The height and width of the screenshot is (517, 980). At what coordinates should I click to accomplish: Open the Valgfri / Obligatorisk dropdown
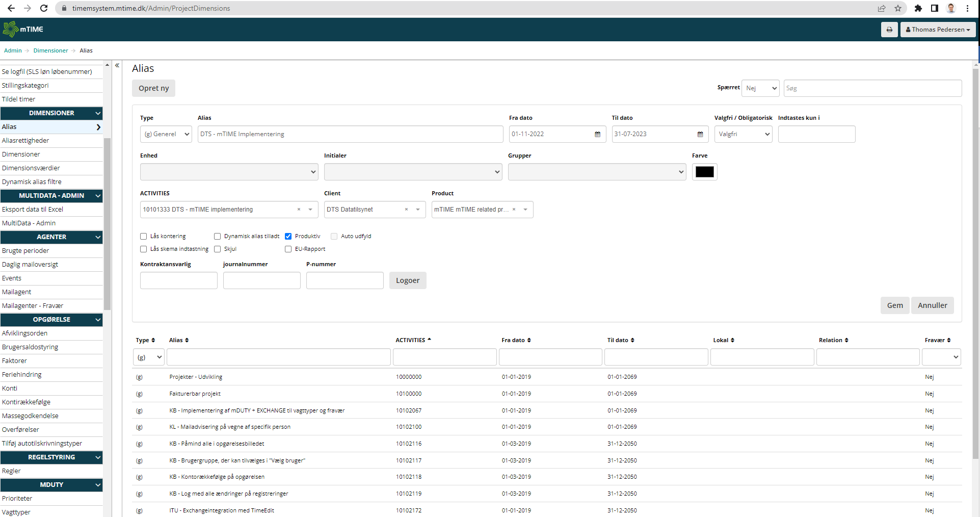pyautogui.click(x=743, y=134)
